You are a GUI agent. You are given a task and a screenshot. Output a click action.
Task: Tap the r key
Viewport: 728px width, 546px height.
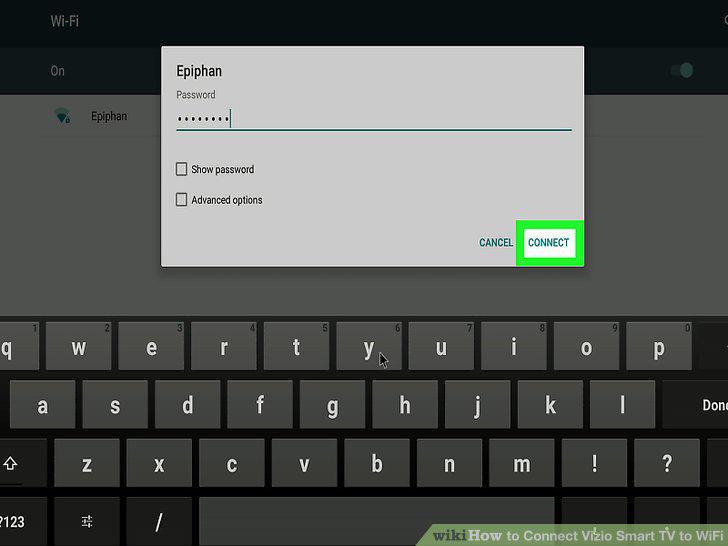(x=223, y=346)
